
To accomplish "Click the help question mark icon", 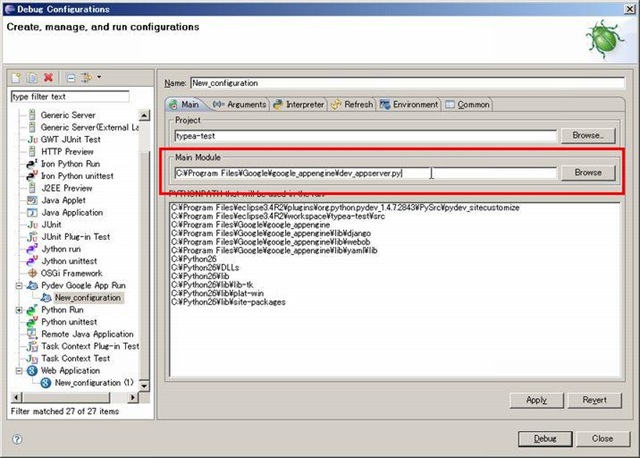I will pyautogui.click(x=17, y=438).
